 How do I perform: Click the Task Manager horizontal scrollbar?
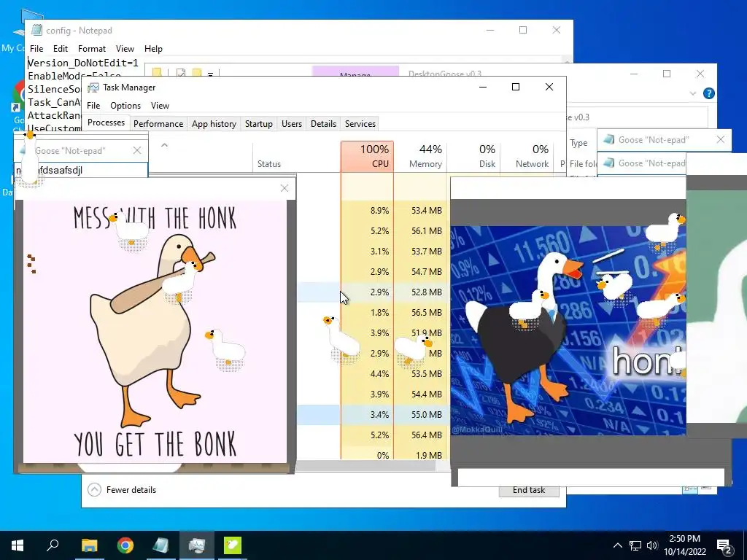coord(367,466)
